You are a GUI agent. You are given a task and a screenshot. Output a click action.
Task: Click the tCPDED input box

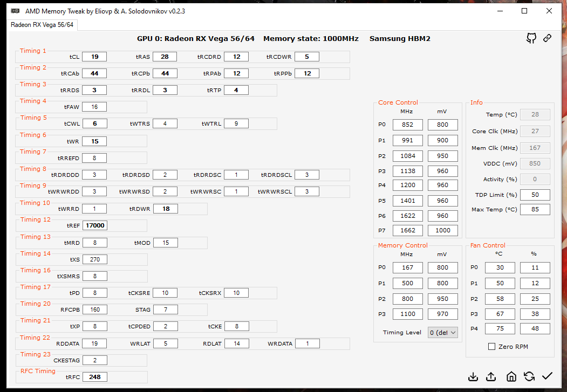(166, 326)
